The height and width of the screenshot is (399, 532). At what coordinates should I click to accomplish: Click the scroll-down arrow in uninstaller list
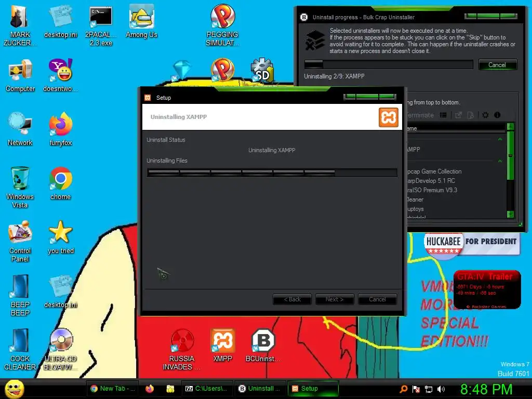tap(510, 214)
